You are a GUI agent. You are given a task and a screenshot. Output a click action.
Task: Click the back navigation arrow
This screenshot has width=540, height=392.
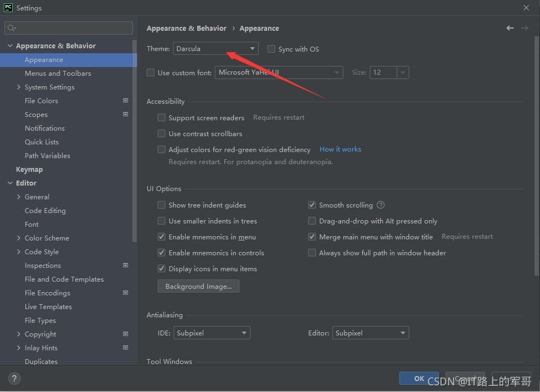(510, 28)
